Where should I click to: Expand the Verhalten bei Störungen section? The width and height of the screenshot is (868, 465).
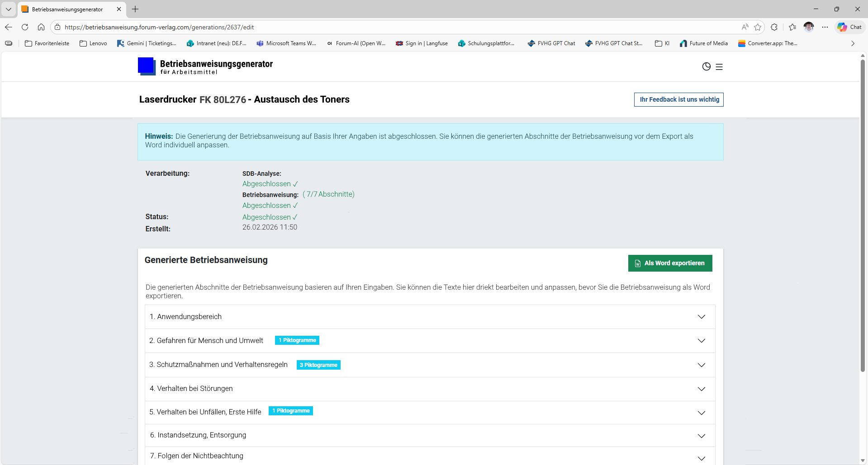(701, 389)
